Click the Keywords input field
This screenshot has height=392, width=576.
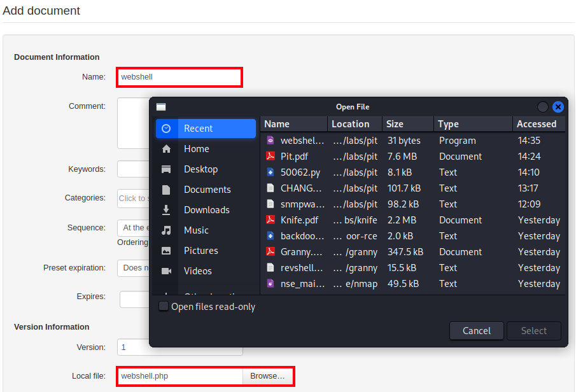[134, 169]
